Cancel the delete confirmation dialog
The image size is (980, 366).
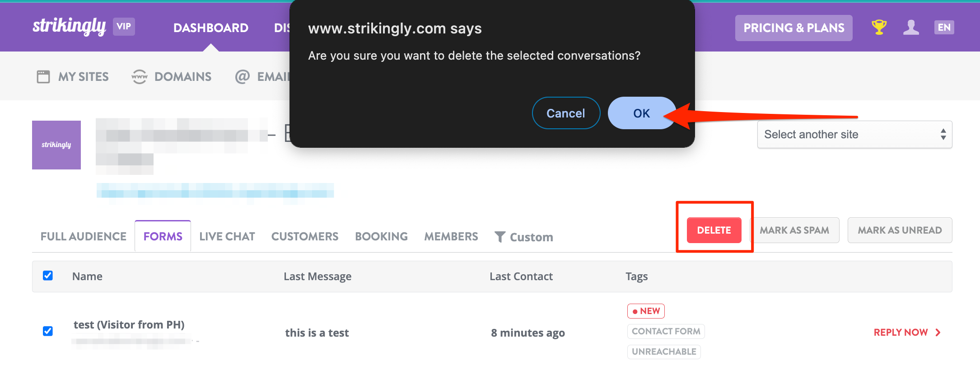point(566,113)
